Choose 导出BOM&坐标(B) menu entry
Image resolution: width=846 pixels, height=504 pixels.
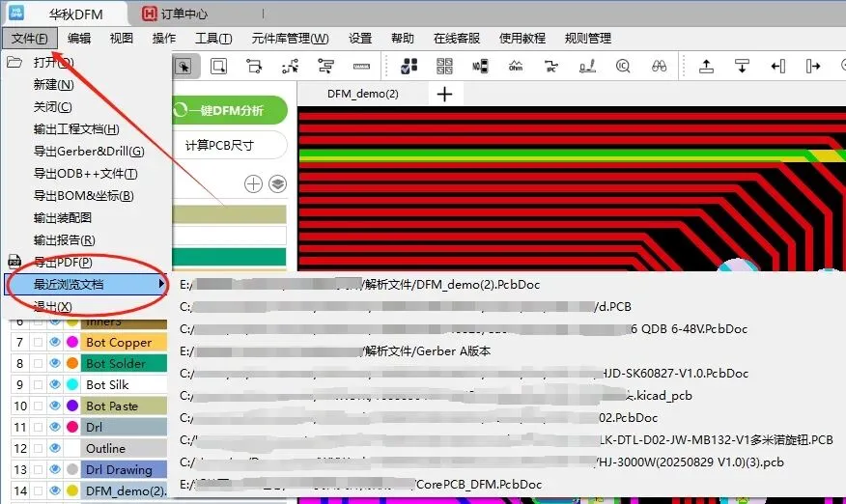(x=84, y=195)
